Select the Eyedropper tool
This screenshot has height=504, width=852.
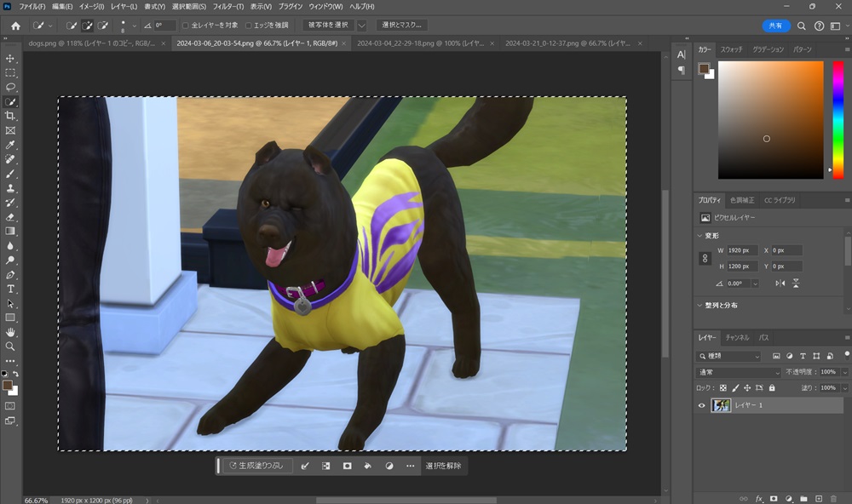pos(10,145)
